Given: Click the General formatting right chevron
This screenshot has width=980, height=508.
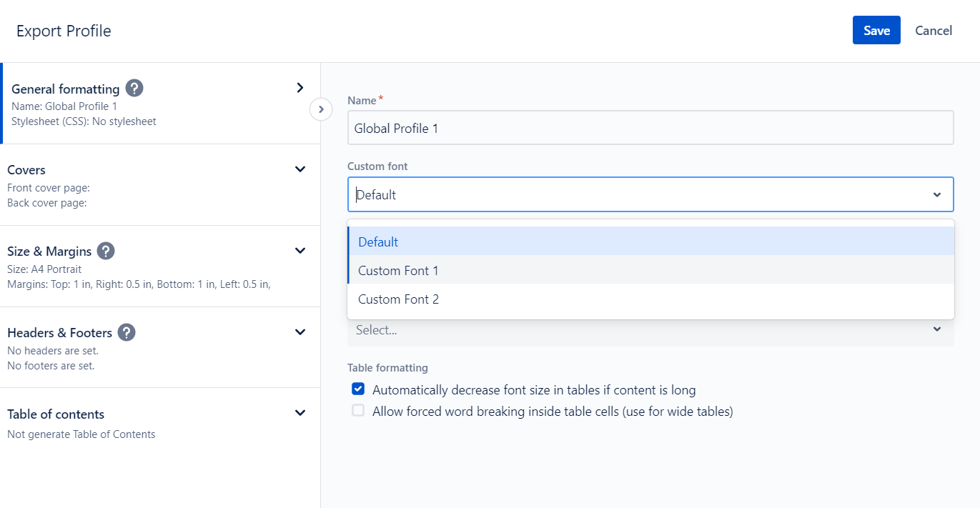Looking at the screenshot, I should [x=300, y=88].
